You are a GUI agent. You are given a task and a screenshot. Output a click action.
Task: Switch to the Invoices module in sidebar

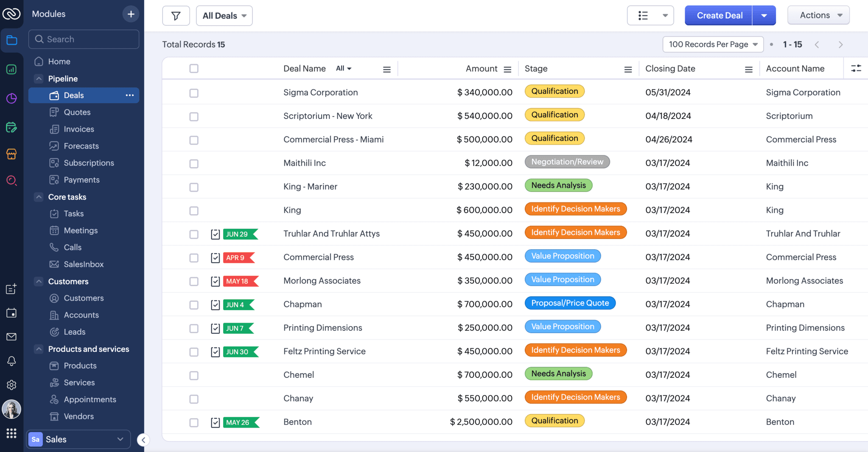point(78,129)
